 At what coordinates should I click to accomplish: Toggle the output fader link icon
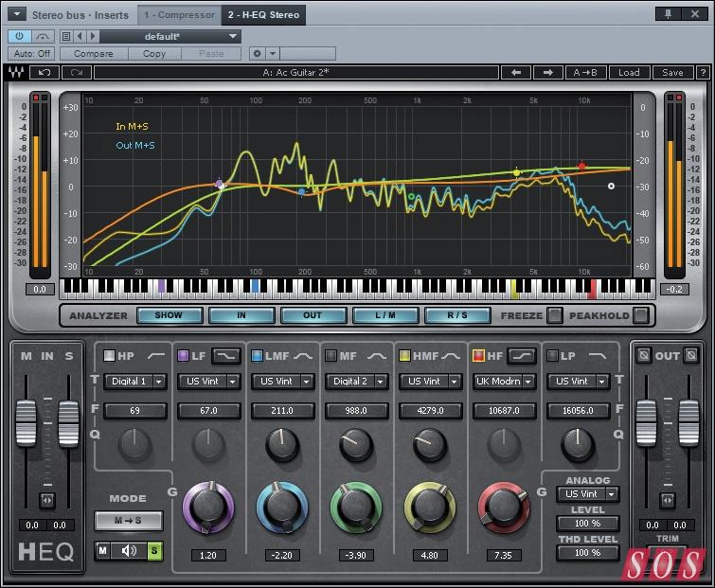(667, 500)
